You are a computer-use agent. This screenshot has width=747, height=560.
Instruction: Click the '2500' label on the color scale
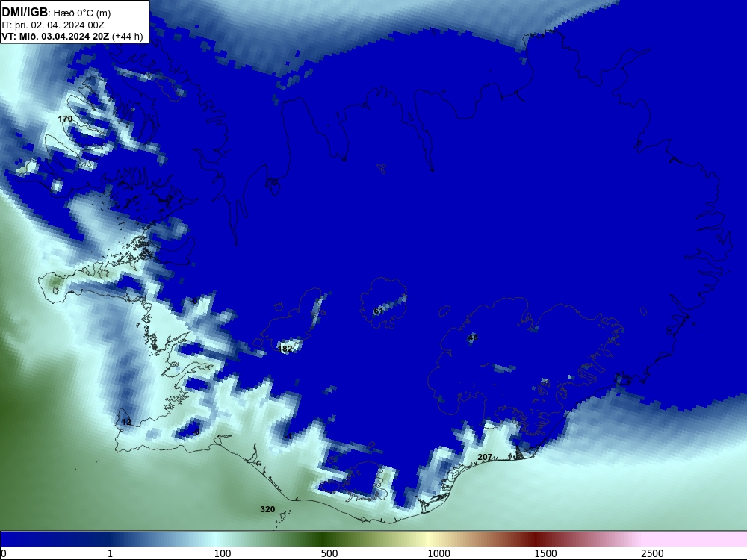(652, 553)
